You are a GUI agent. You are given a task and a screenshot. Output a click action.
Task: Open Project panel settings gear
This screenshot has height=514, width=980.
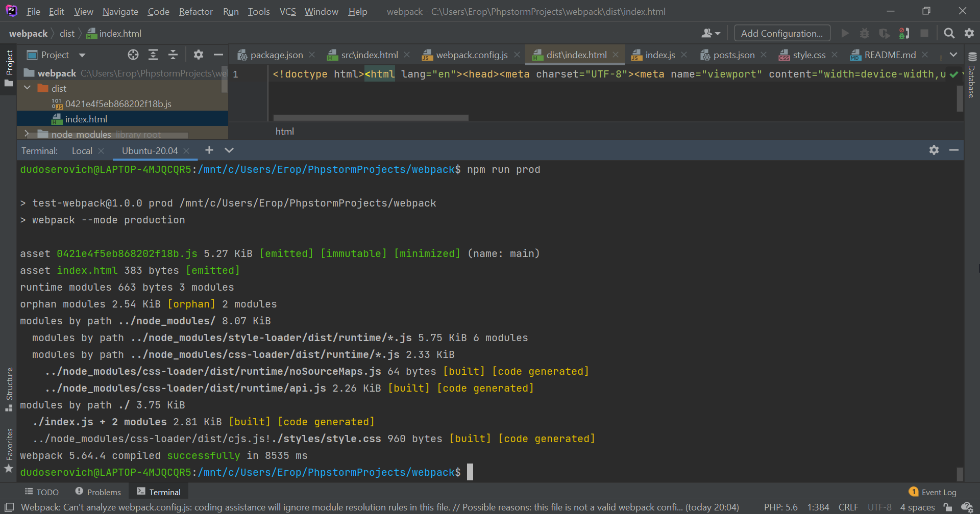click(x=199, y=55)
